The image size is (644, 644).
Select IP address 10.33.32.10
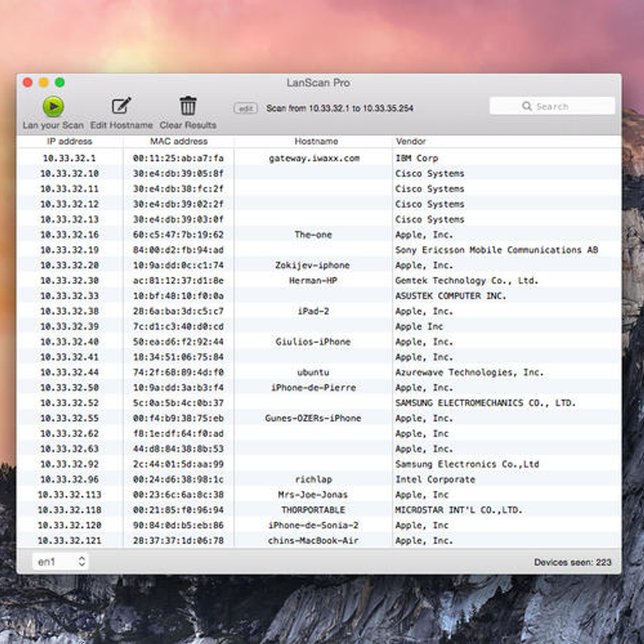click(69, 174)
